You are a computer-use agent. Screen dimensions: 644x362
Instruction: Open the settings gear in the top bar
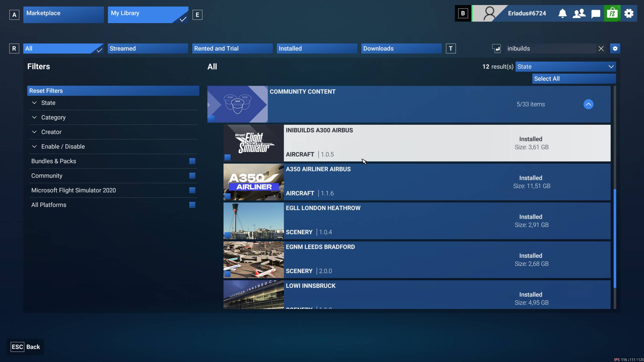click(x=629, y=13)
